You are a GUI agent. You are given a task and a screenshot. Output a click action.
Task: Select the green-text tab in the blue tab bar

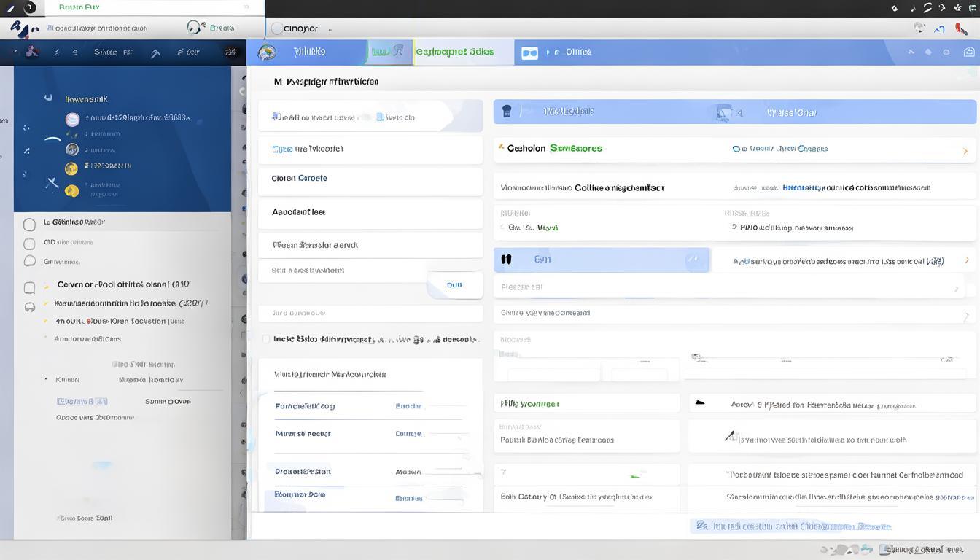coord(454,52)
